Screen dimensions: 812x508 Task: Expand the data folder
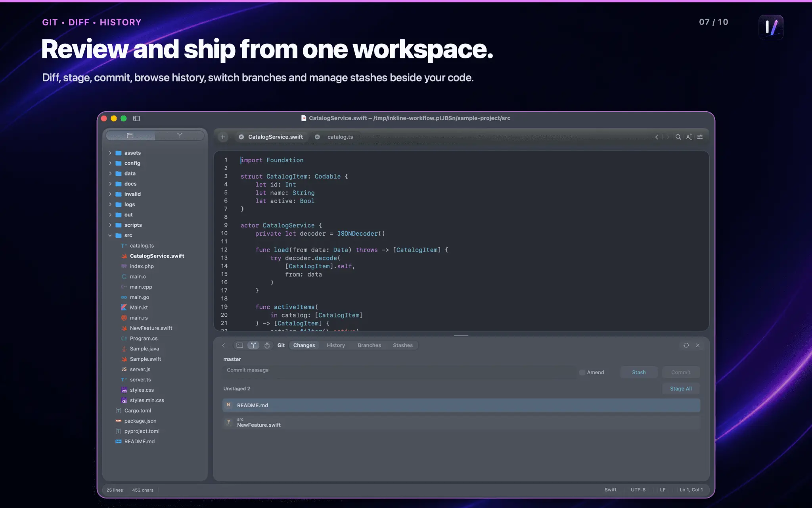[110, 173]
